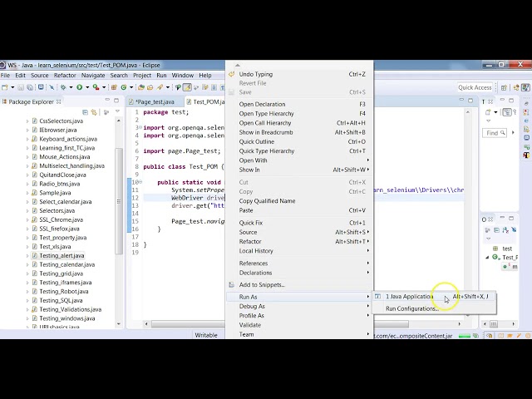
Task: Click the Search flashlight toolbar icon
Action: point(160,87)
